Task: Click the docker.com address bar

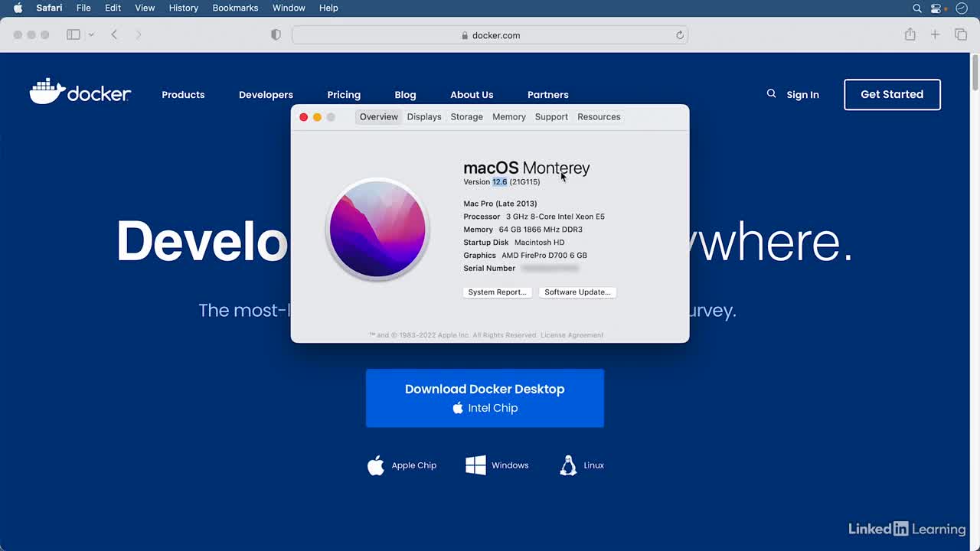Action: click(x=490, y=35)
